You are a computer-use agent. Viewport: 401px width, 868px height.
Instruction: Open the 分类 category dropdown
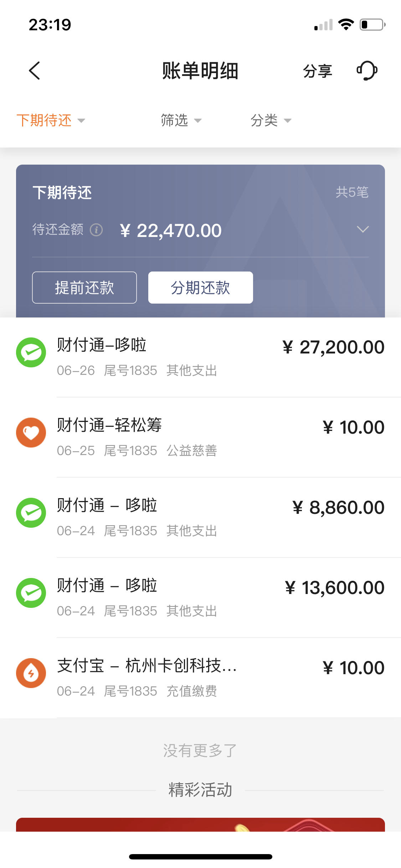pyautogui.click(x=271, y=120)
